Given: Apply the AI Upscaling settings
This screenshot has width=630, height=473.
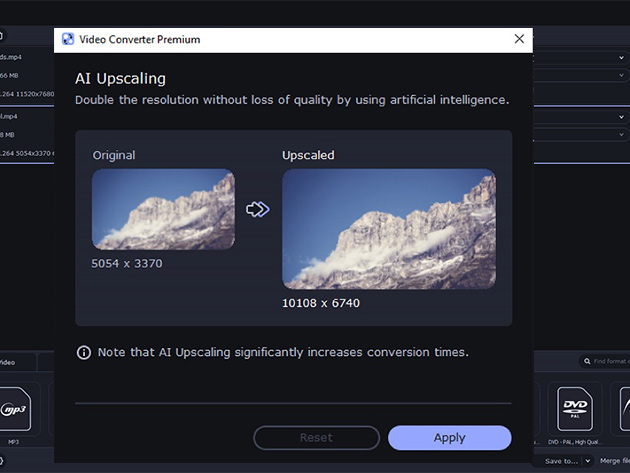Looking at the screenshot, I should (x=450, y=438).
